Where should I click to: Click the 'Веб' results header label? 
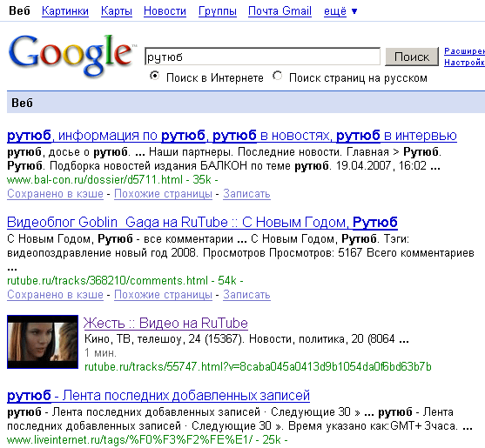[x=22, y=103]
